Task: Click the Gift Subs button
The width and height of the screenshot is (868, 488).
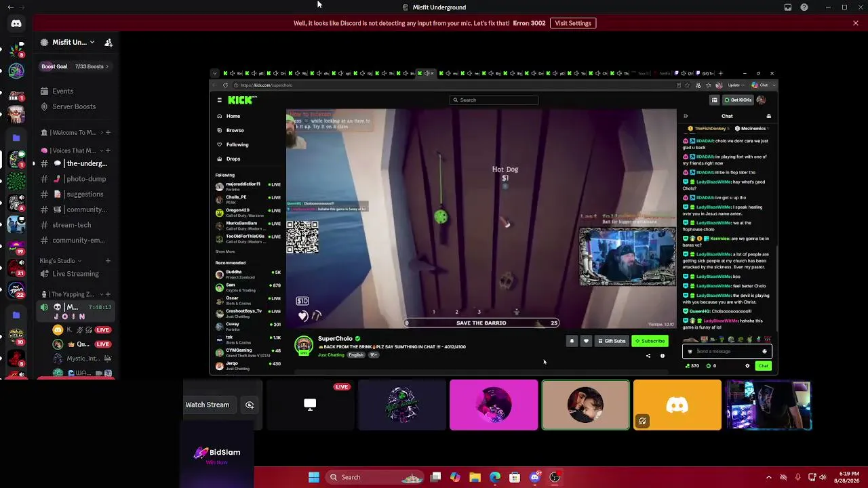Action: (x=612, y=341)
